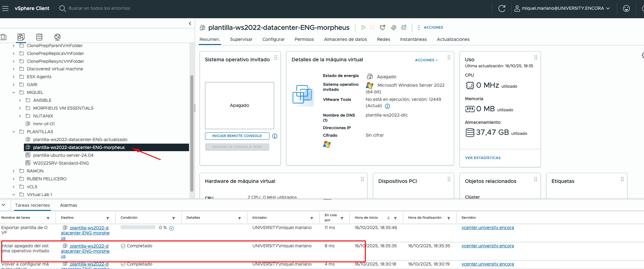Collapse the recent tasks bottom panel
Image resolution: width=644 pixels, height=269 pixels.
(3, 205)
